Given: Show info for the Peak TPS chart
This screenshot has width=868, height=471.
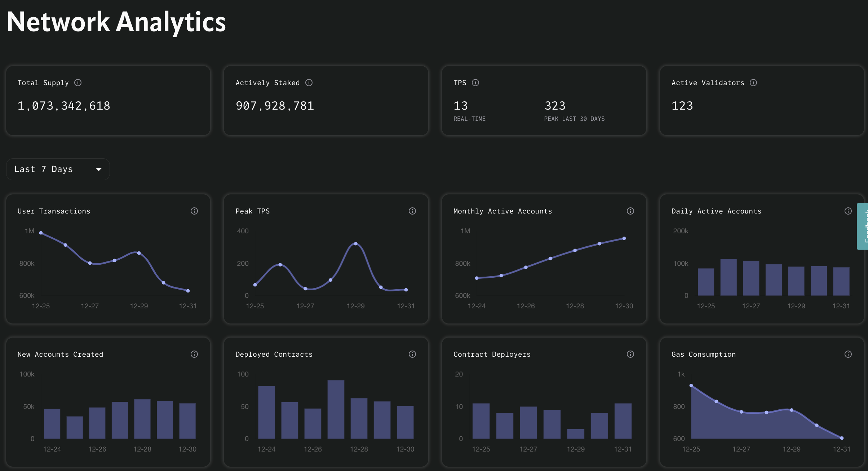Looking at the screenshot, I should tap(412, 211).
